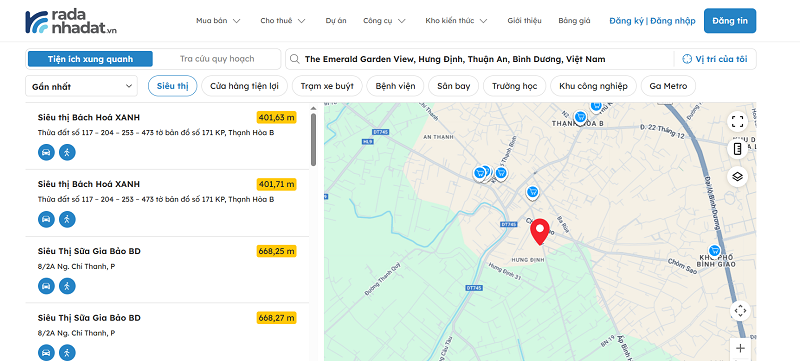Click the map zoom-in plus button

click(740, 349)
